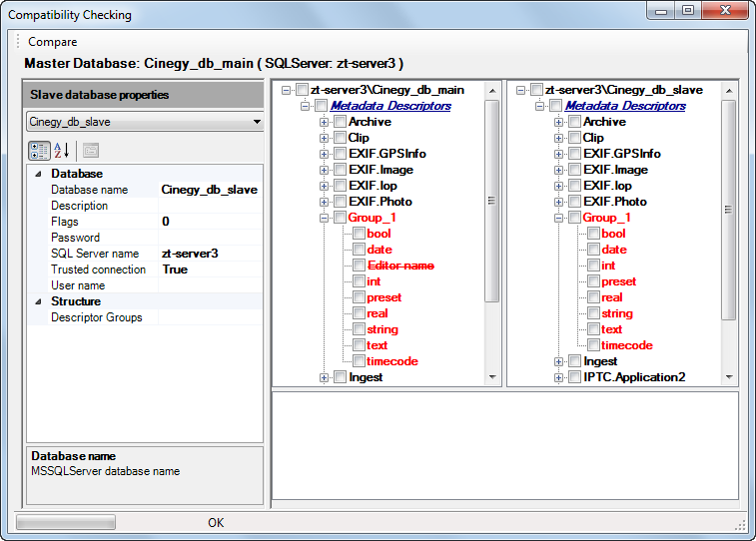The image size is (756, 541).
Task: Check Group_1 checkbox in main tree
Action: coord(340,218)
